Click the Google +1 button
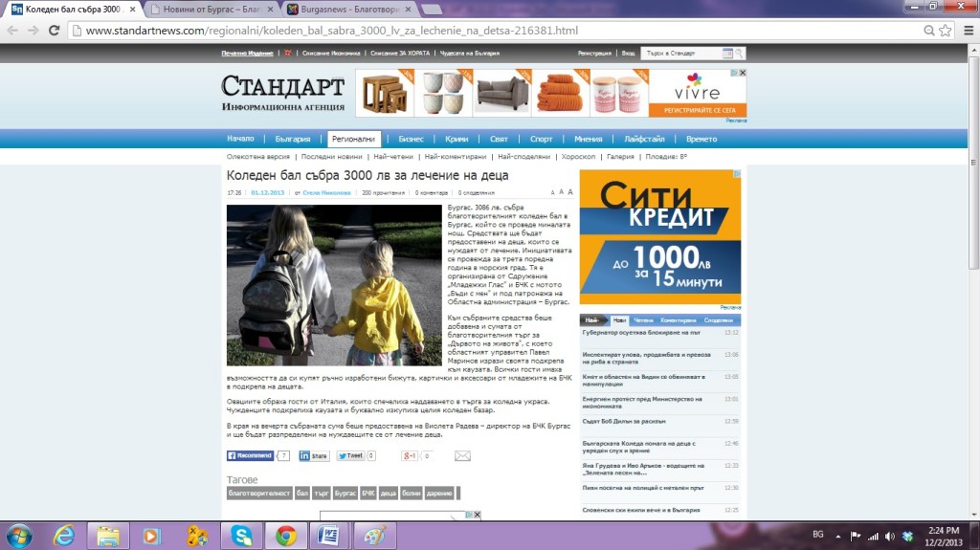Viewport: 980px width, 550px height. point(409,456)
